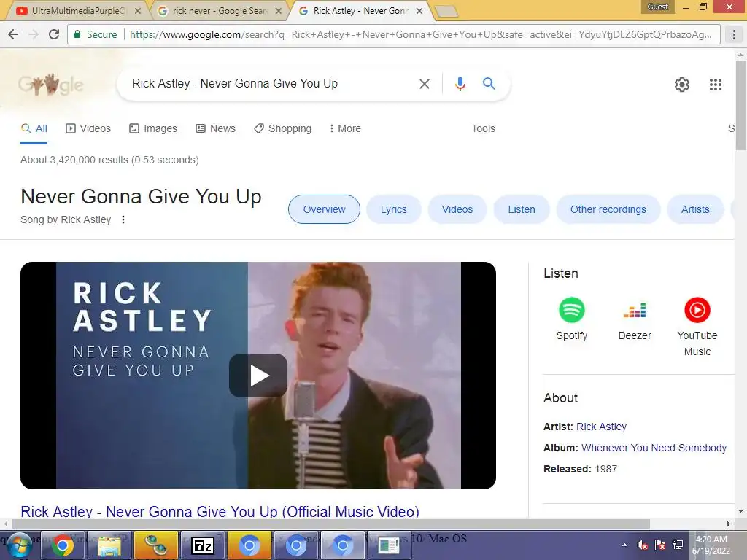The width and height of the screenshot is (747, 560).
Task: Open Whenever You Need Somebody album link
Action: 654,448
